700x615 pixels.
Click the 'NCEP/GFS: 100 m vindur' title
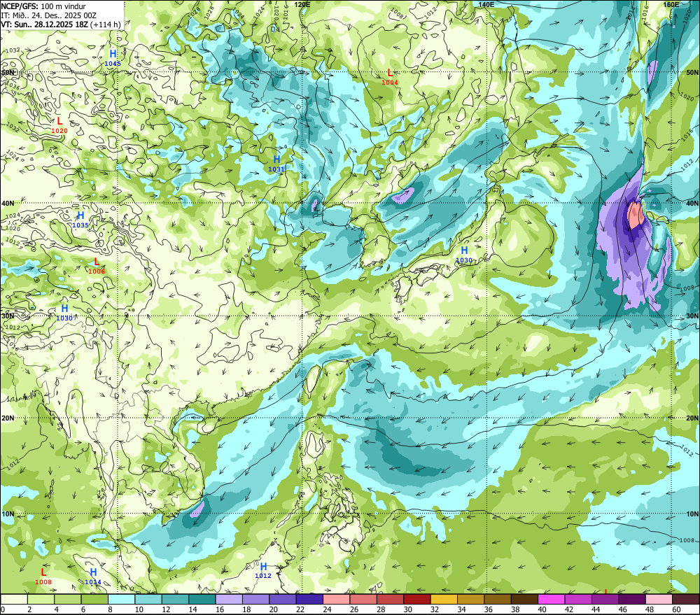(x=43, y=6)
